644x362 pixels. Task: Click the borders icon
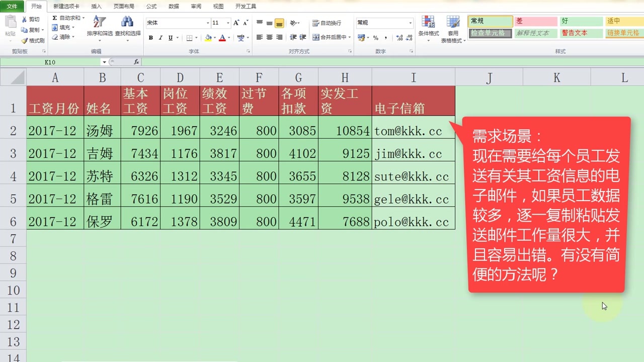pyautogui.click(x=189, y=38)
